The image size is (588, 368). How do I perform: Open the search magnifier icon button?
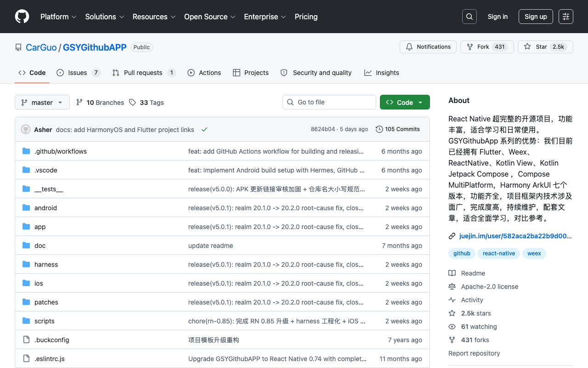point(469,17)
